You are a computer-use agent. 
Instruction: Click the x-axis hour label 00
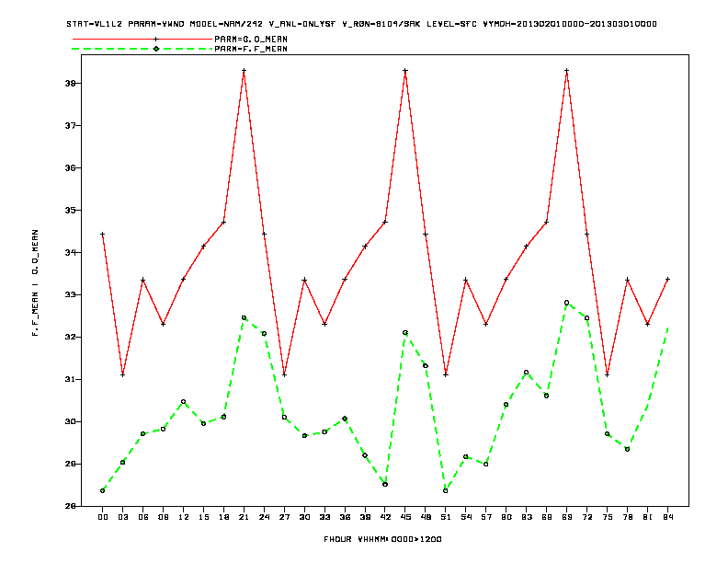(x=103, y=517)
